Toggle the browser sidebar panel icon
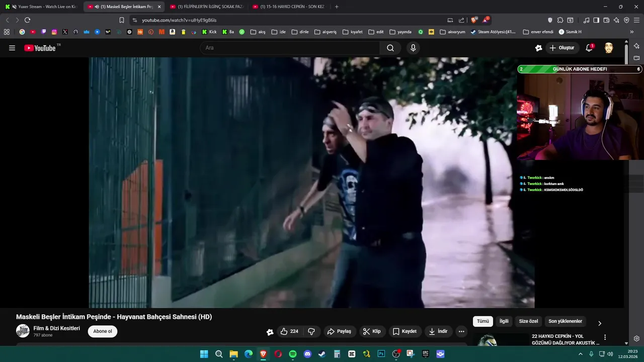 [x=596, y=20]
